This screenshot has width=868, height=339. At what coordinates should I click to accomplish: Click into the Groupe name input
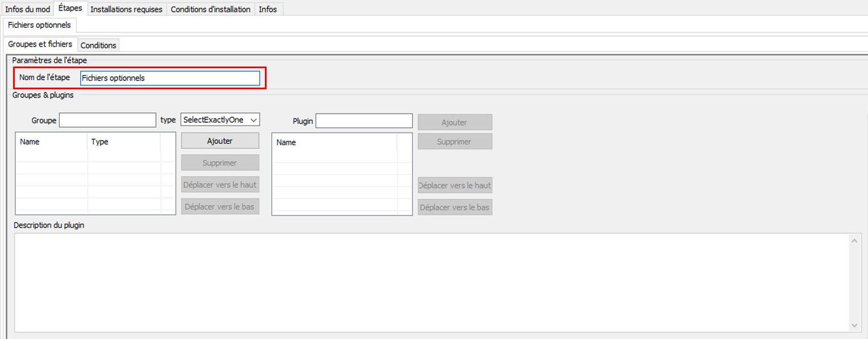coord(107,120)
